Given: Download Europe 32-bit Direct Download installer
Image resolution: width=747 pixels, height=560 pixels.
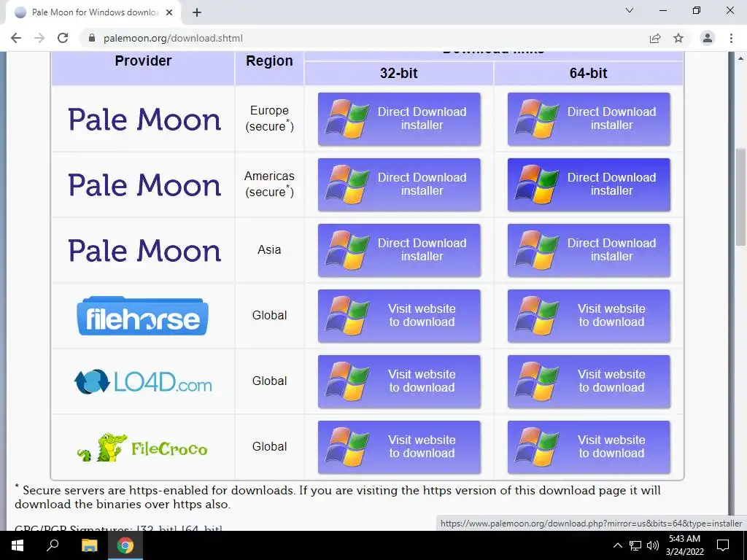Looking at the screenshot, I should pyautogui.click(x=399, y=119).
